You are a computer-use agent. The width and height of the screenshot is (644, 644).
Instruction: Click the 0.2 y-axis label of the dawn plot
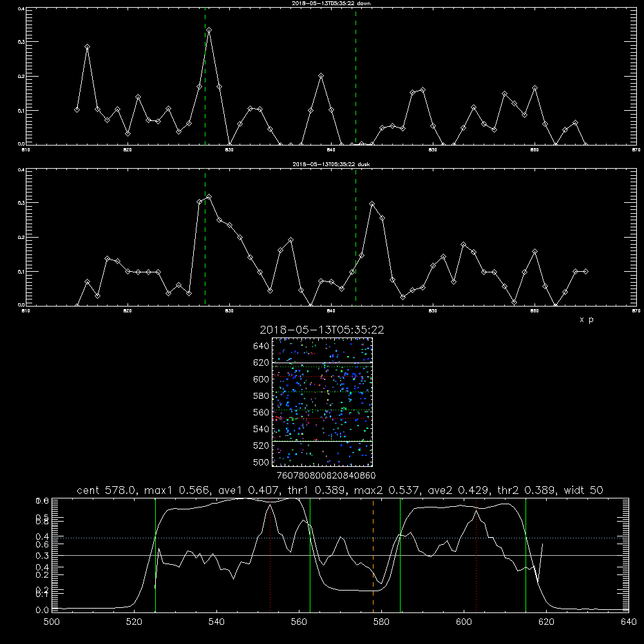pyautogui.click(x=21, y=76)
